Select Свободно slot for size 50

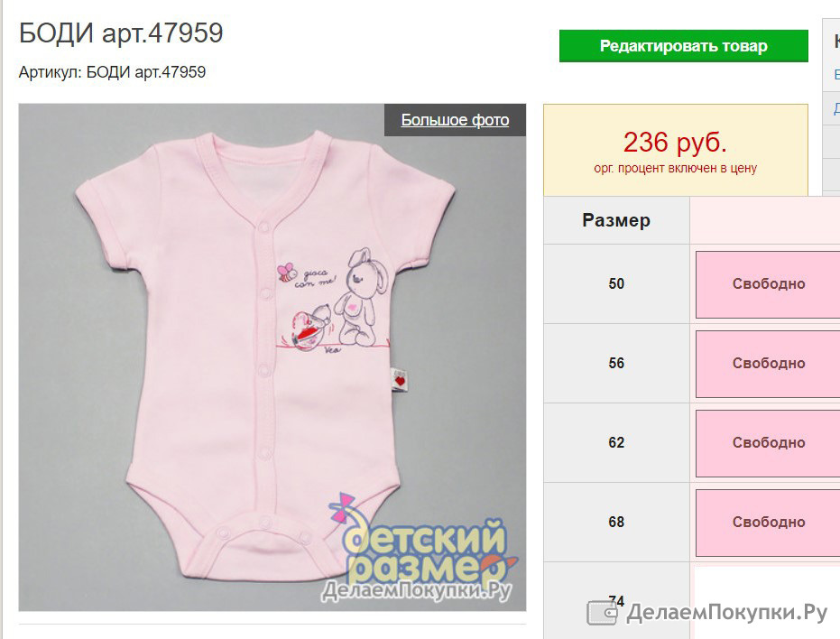(768, 284)
